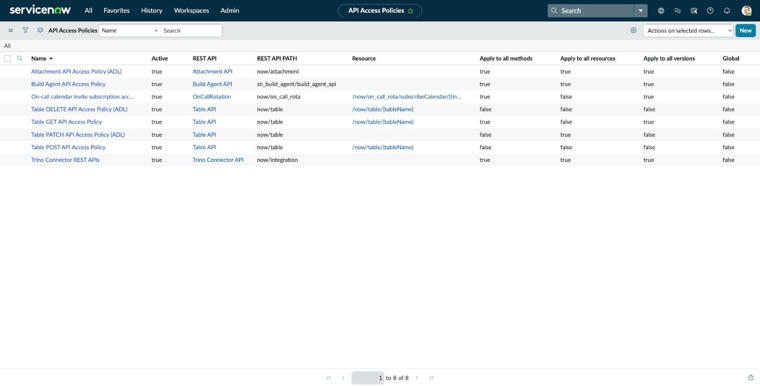Go to the previous page of results

click(343, 378)
